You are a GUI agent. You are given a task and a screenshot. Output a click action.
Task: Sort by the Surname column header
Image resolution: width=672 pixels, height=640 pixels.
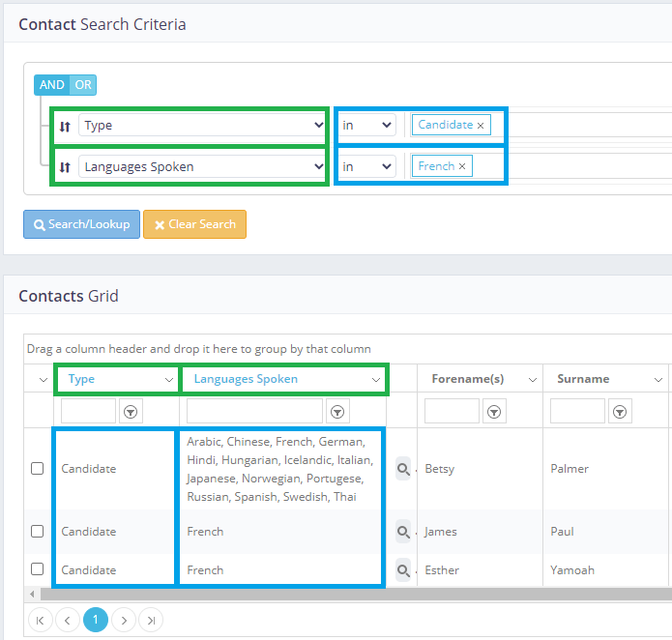tap(583, 379)
